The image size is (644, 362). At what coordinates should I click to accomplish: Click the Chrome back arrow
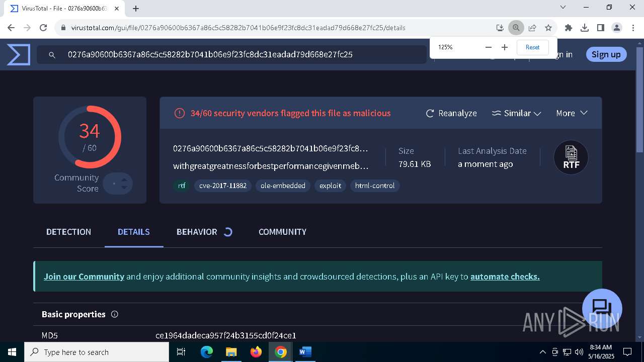(11, 28)
